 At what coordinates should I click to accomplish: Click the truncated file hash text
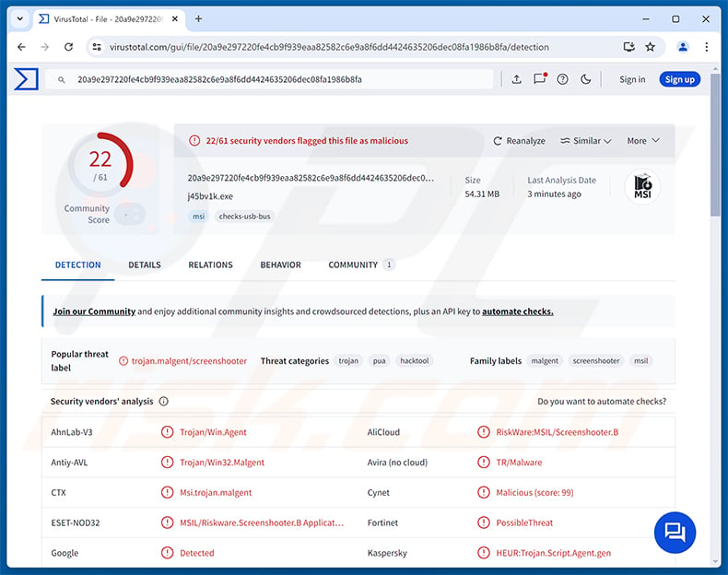(x=311, y=178)
